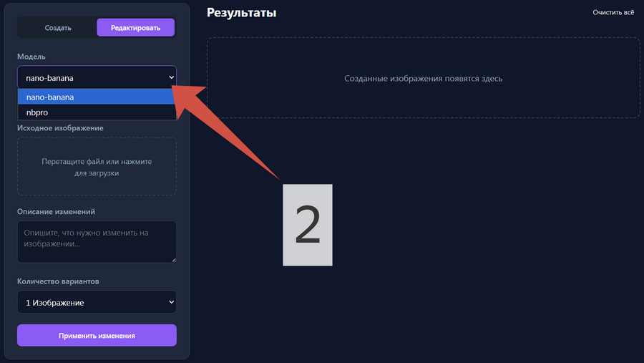The height and width of the screenshot is (363, 644).
Task: Click the Описание изменений label
Action: click(56, 211)
